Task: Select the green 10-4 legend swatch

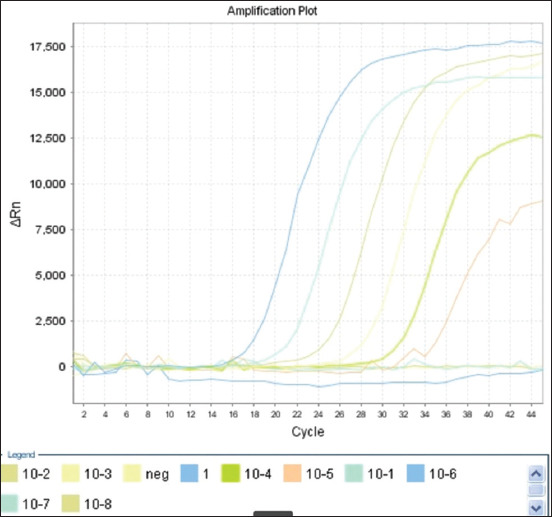Action: tap(231, 473)
